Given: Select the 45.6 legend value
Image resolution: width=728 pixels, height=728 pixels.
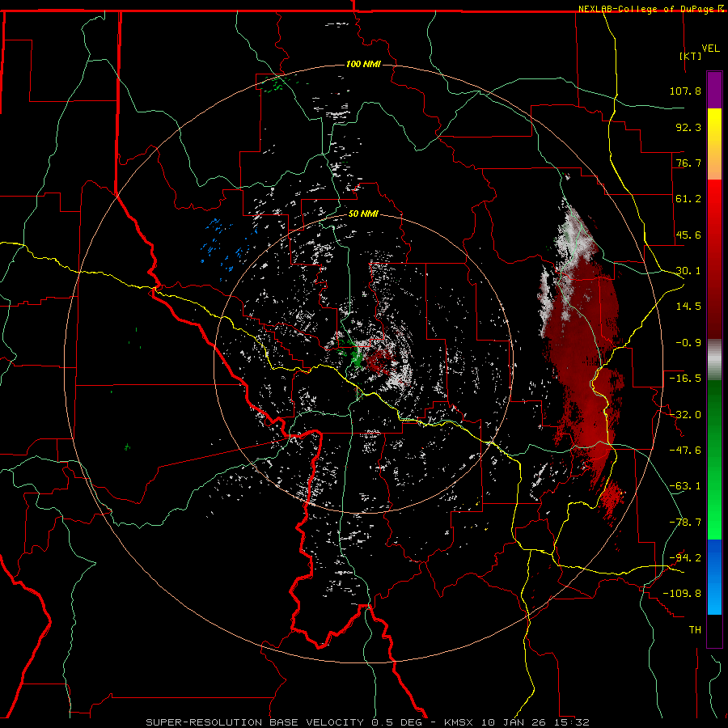Looking at the screenshot, I should pos(688,235).
